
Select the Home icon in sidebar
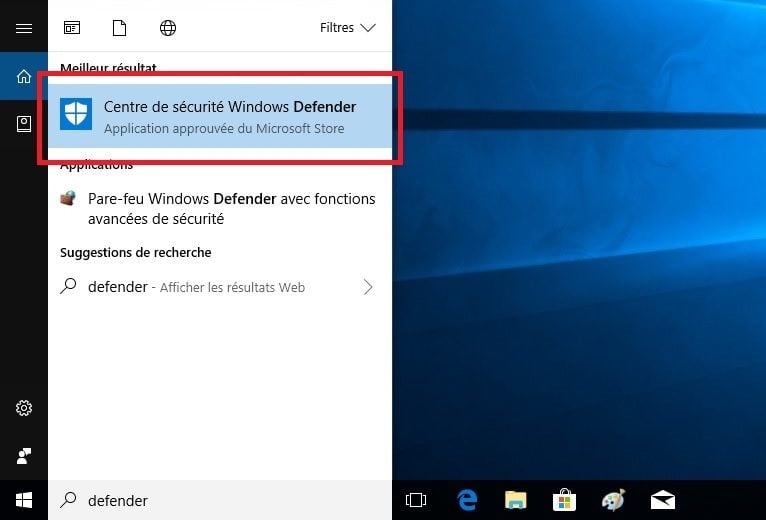click(24, 76)
